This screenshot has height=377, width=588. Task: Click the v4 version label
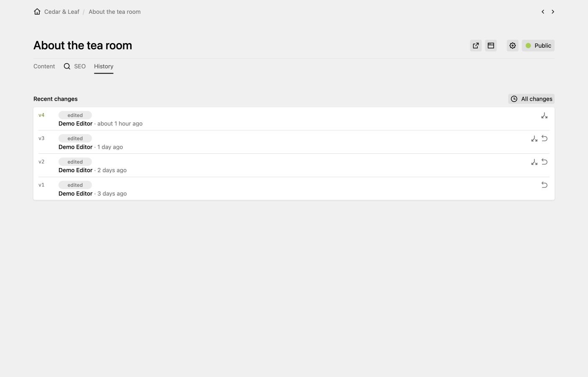41,115
